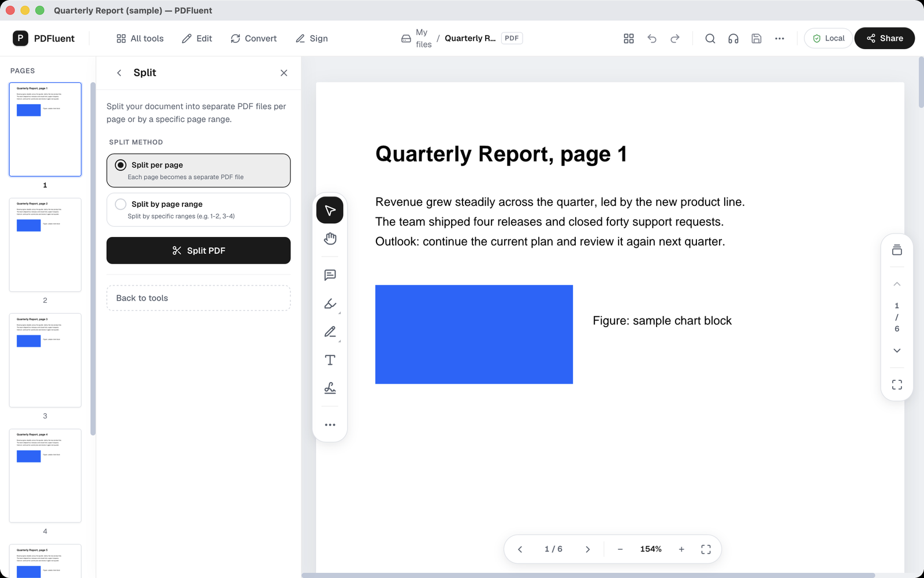This screenshot has height=578, width=924.
Task: Open search with magnifier icon
Action: (x=710, y=38)
